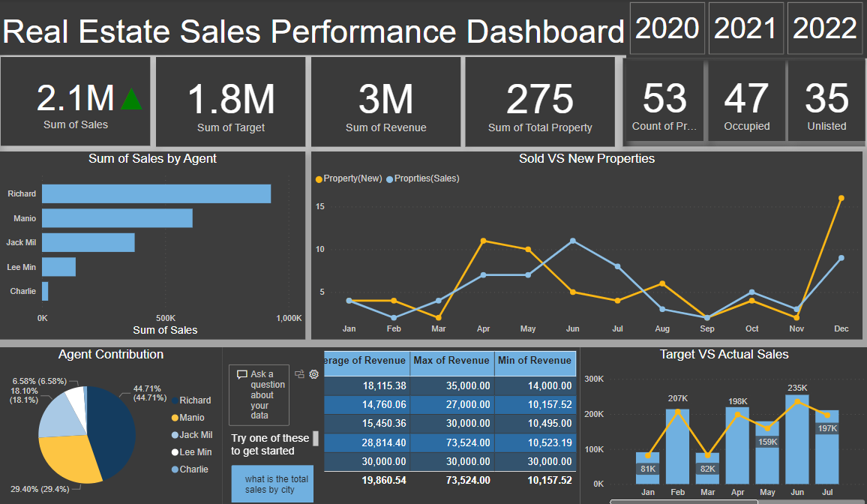This screenshot has height=504, width=867.
Task: Type in the Ask a question box
Action: point(261,394)
